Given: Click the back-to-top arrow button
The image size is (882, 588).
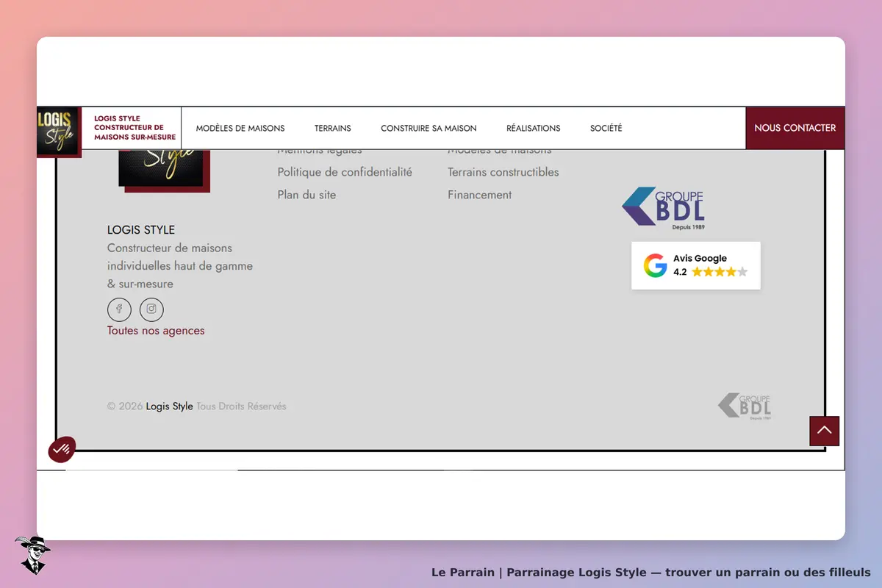Looking at the screenshot, I should click(824, 431).
